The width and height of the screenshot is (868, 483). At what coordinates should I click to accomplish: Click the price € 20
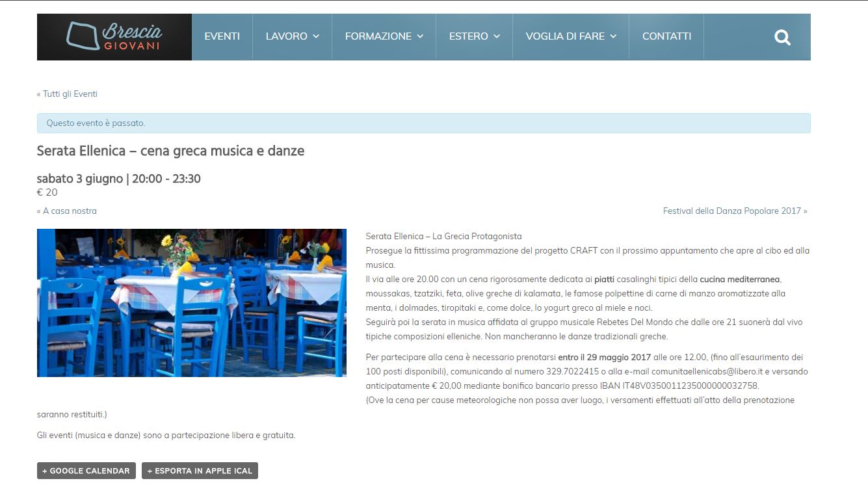(47, 192)
